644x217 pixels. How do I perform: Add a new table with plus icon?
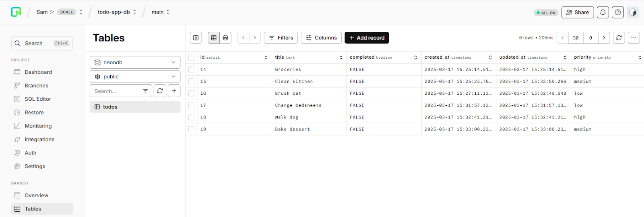[174, 91]
